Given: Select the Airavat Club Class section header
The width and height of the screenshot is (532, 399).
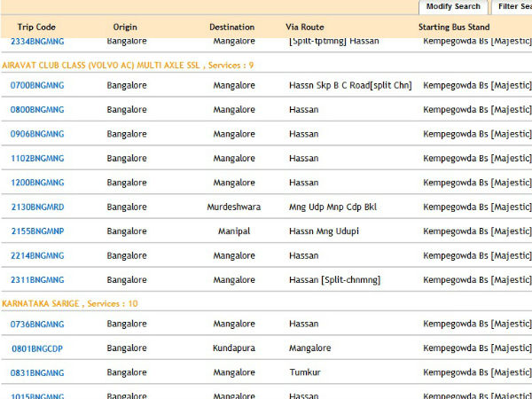Looking at the screenshot, I should [128, 66].
